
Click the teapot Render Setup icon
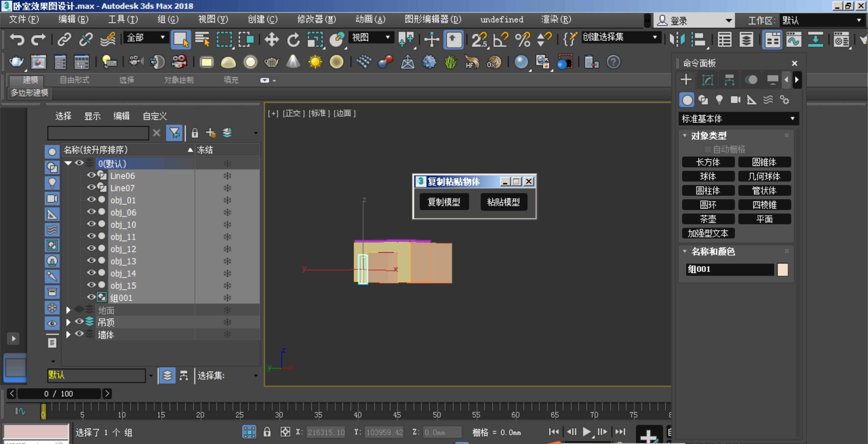pos(16,62)
